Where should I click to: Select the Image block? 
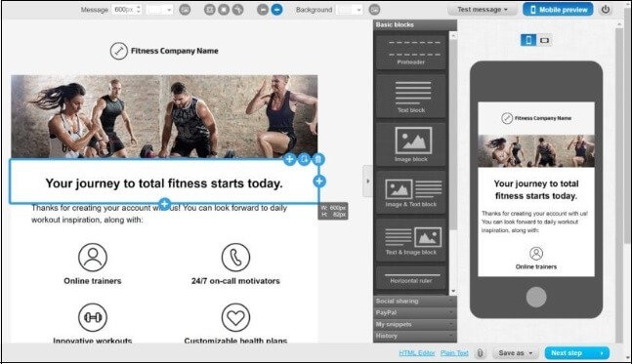tap(411, 144)
